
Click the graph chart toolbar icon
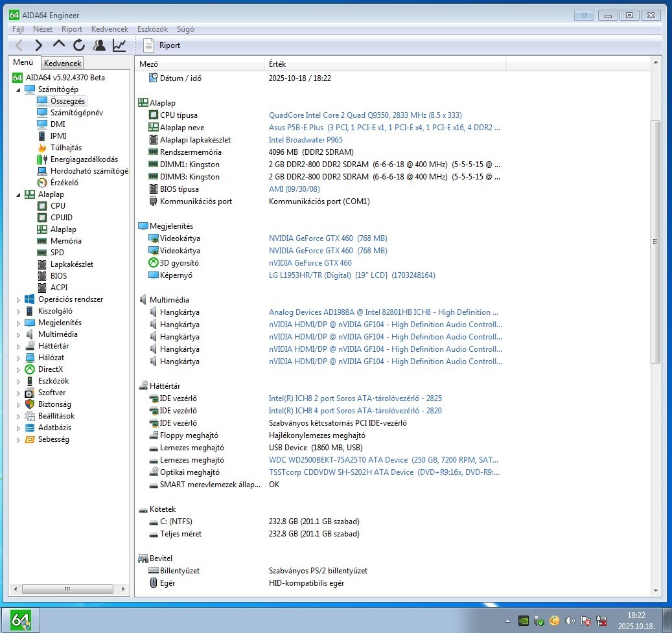(119, 45)
